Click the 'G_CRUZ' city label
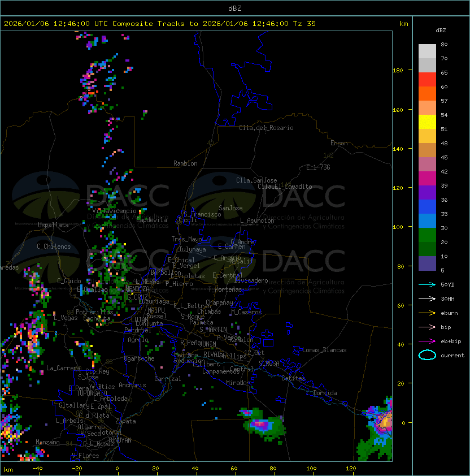The height and width of the screenshot is (476, 470). pyautogui.click(x=137, y=297)
